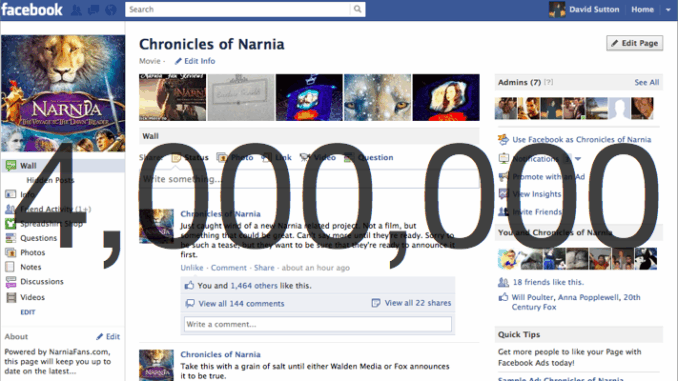Viewport: 678px width, 381px height.
Task: Open second post's Chronicles of Narnia name link
Action: pos(220,354)
